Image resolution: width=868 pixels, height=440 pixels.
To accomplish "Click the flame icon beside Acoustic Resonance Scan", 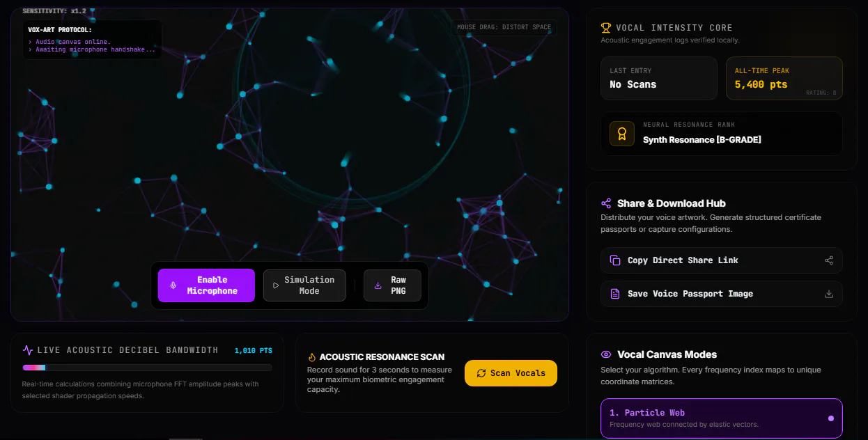I will [312, 356].
